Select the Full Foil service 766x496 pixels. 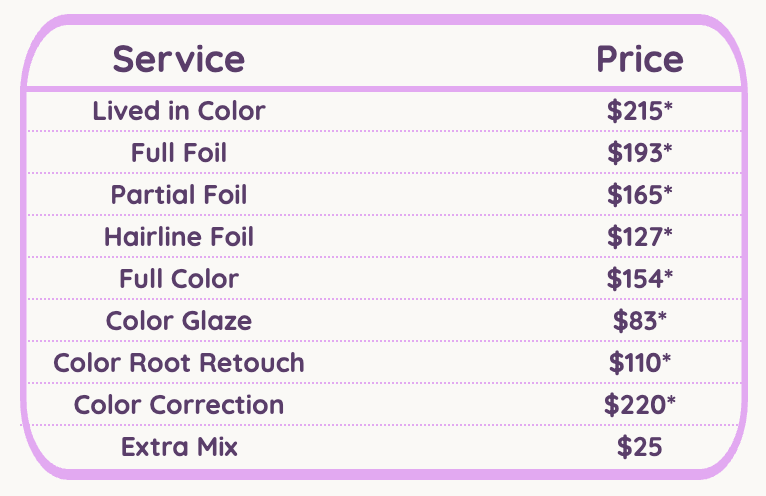pos(179,153)
